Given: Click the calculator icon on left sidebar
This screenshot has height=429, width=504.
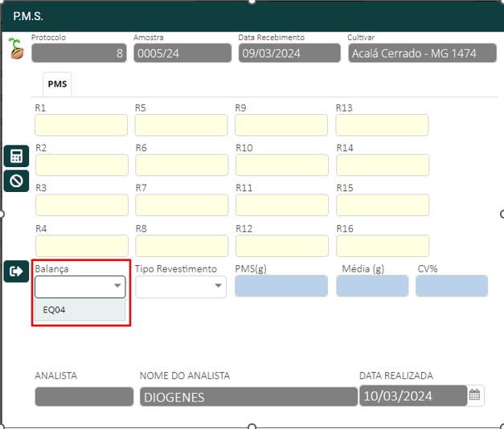Looking at the screenshot, I should click(16, 156).
